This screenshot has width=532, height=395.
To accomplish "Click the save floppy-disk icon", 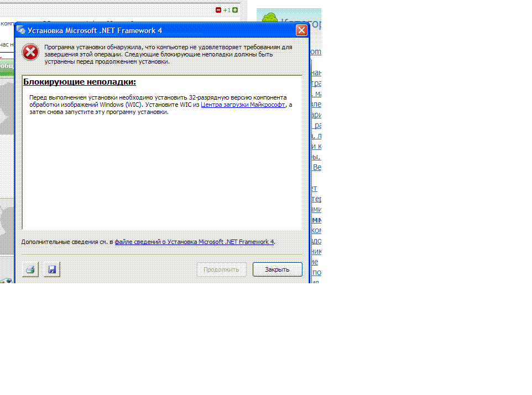I will [52, 269].
